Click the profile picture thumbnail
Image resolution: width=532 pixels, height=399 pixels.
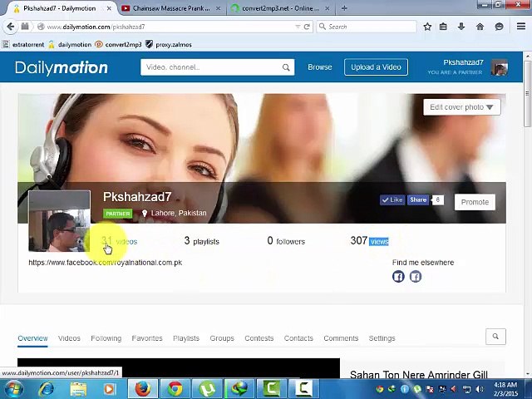59,221
